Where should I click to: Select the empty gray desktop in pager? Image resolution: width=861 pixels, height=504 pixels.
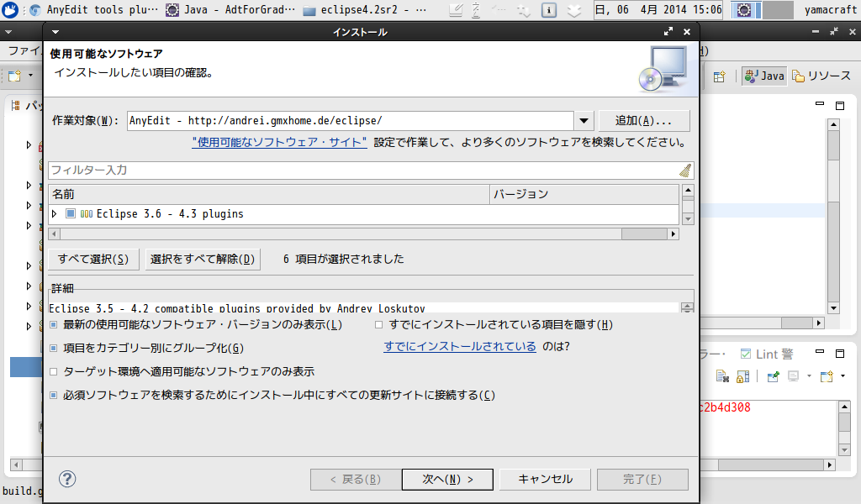coord(778,10)
